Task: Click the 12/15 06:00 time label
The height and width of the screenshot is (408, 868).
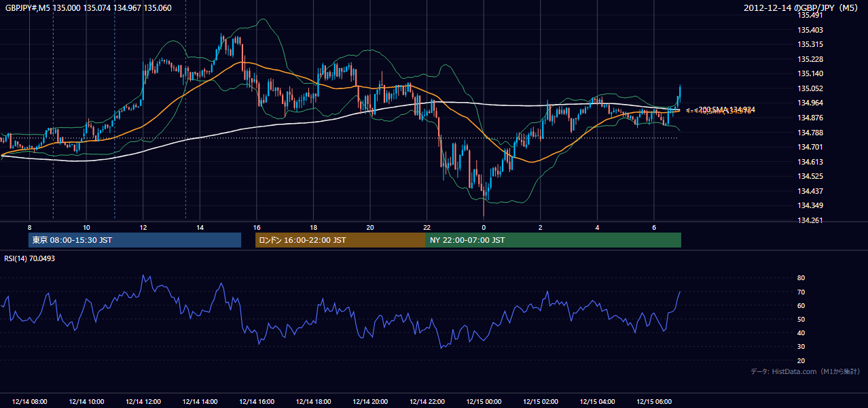Action: click(654, 401)
